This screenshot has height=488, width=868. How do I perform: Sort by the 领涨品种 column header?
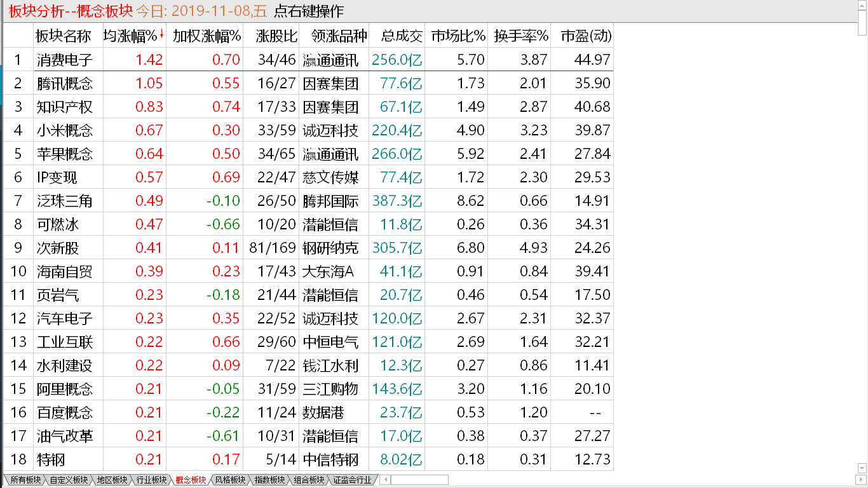tap(336, 36)
